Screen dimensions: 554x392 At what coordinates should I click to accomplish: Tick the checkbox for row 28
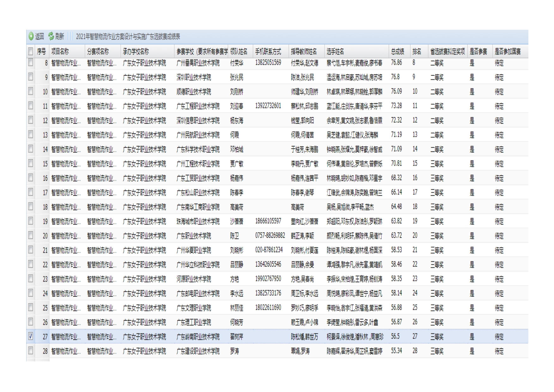coord(31,351)
